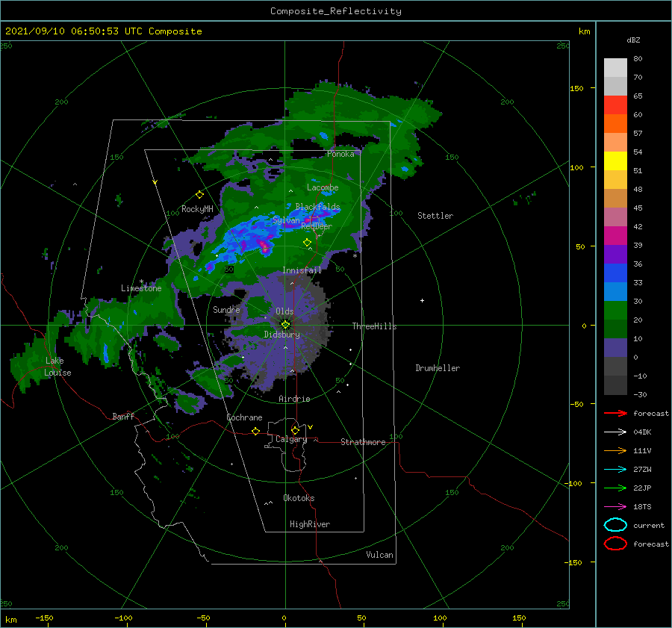This screenshot has width=672, height=628.
Task: Click the yellow diamond marker below RedDeer
Action: tap(307, 243)
